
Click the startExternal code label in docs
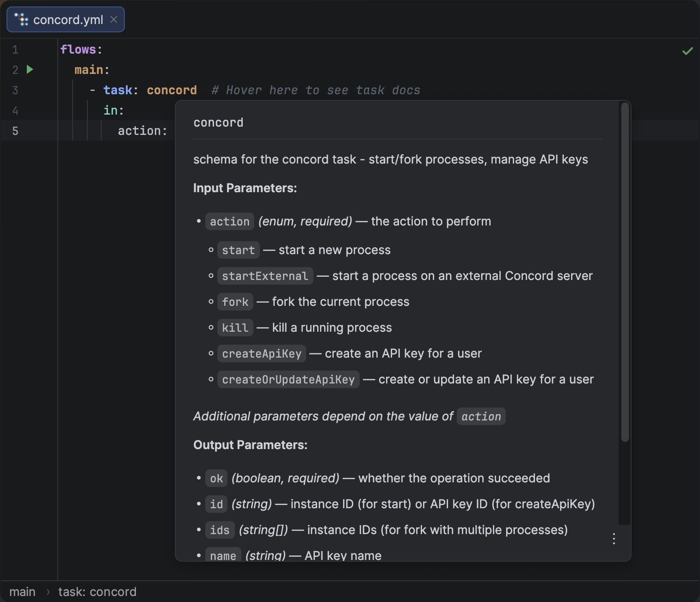point(265,276)
